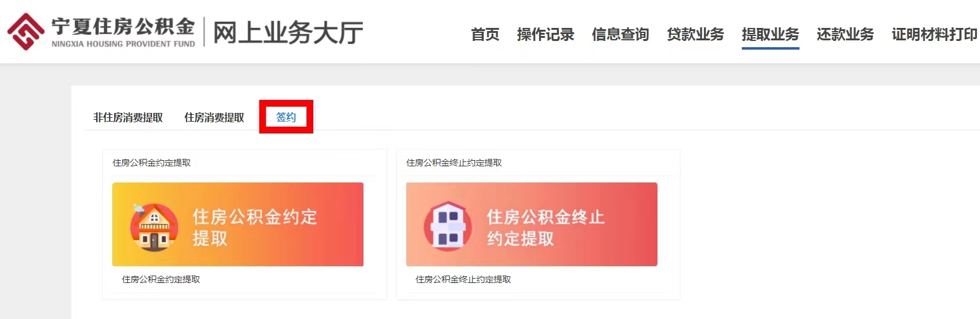Open the 住房公积金约定提取 banner card
980x319 pixels.
[x=238, y=225]
